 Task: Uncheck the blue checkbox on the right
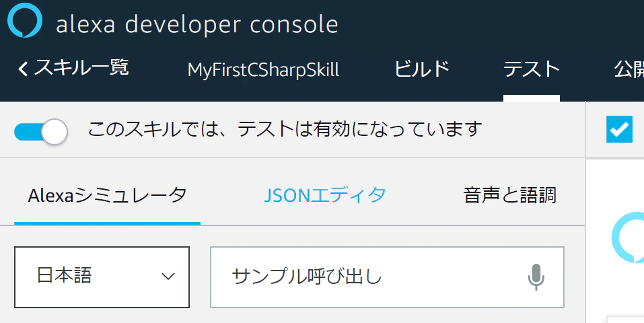click(619, 129)
